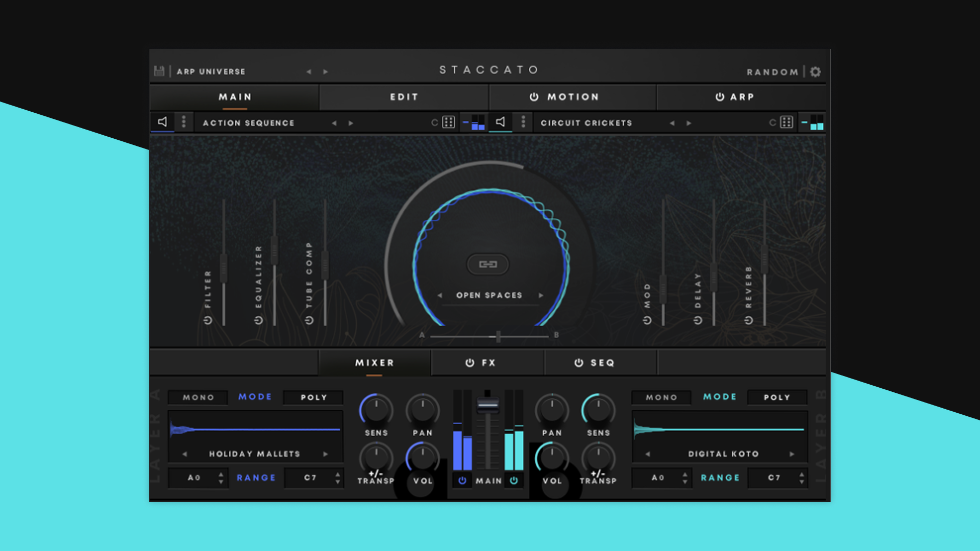Screen dimensions: 980x551
Task: Open the settings gear icon
Action: point(816,71)
